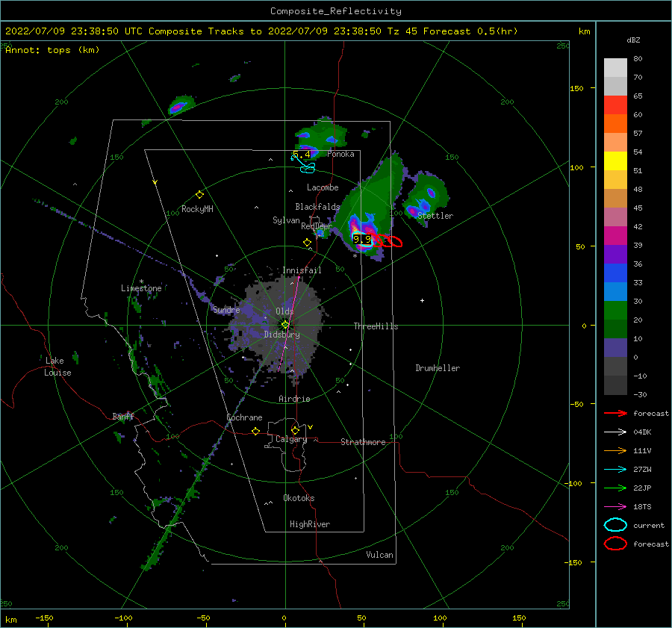The height and width of the screenshot is (628, 672).
Task: Click the ThreeHills label
Action: (x=376, y=326)
